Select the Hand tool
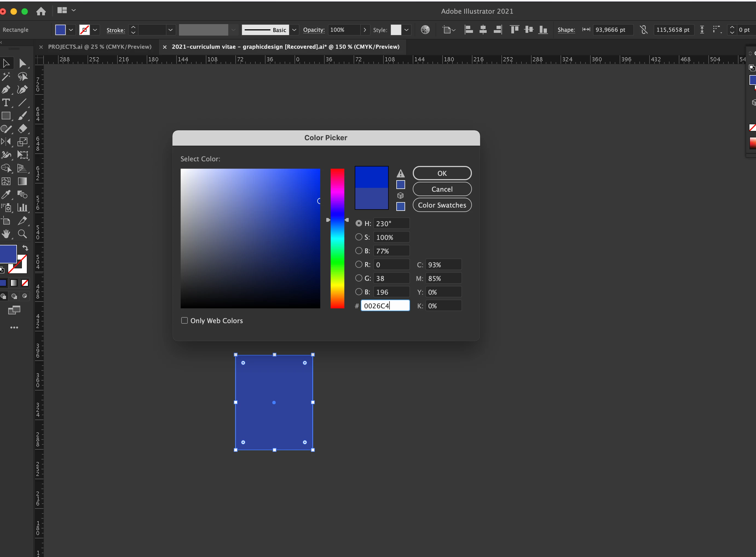This screenshot has width=756, height=557. (6, 234)
